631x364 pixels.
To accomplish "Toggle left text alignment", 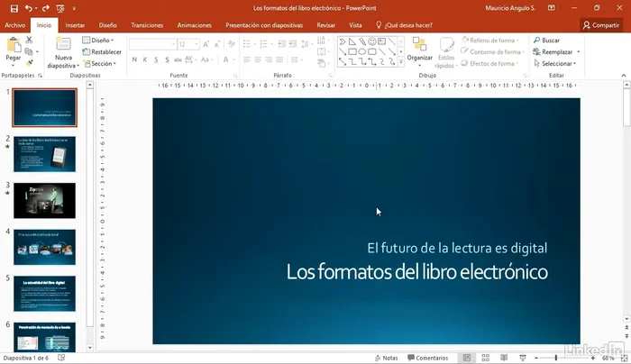I will (x=247, y=59).
